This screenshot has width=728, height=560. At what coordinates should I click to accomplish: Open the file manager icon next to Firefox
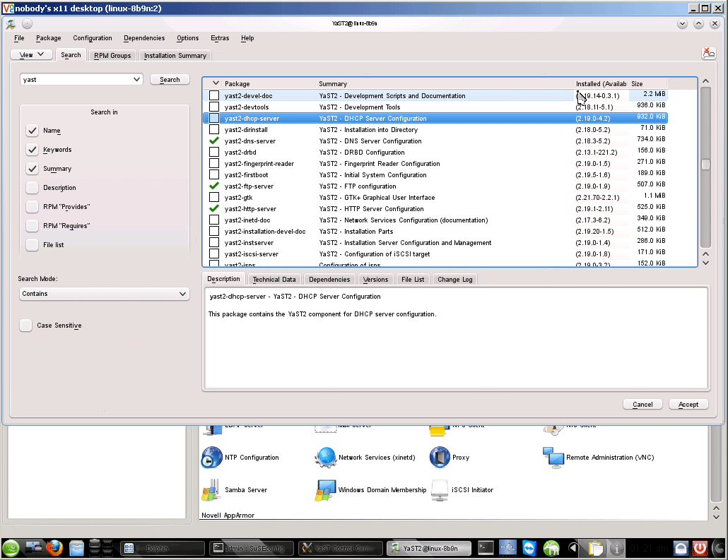[x=76, y=549]
